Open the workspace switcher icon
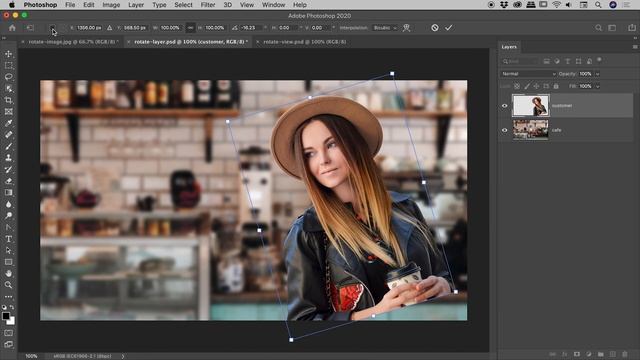 pos(612,28)
